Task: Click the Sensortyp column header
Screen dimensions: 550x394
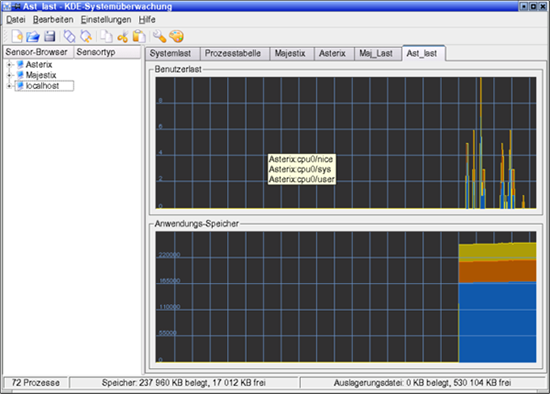Action: pos(107,52)
